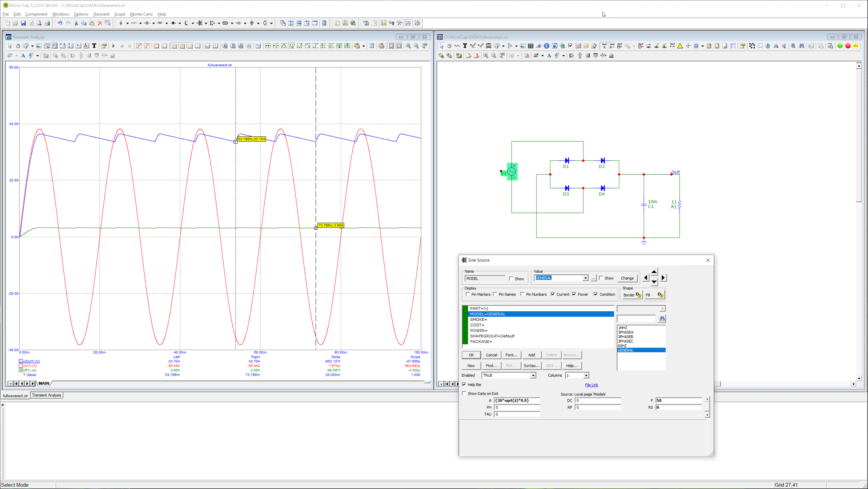Click the Syntax... button
This screenshot has height=489, width=868.
pyautogui.click(x=531, y=366)
